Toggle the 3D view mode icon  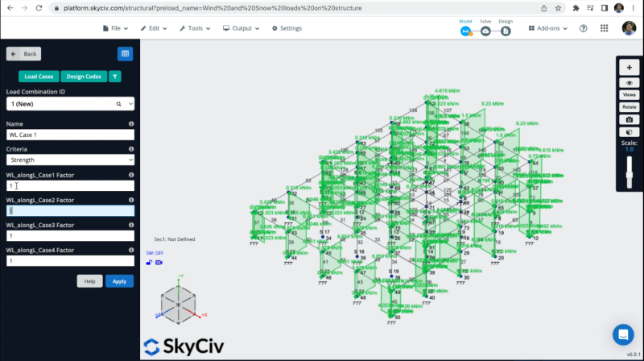[x=159, y=263]
